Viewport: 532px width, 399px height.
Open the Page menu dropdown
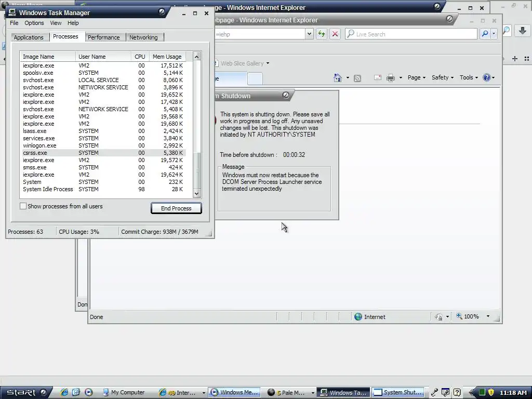(416, 77)
